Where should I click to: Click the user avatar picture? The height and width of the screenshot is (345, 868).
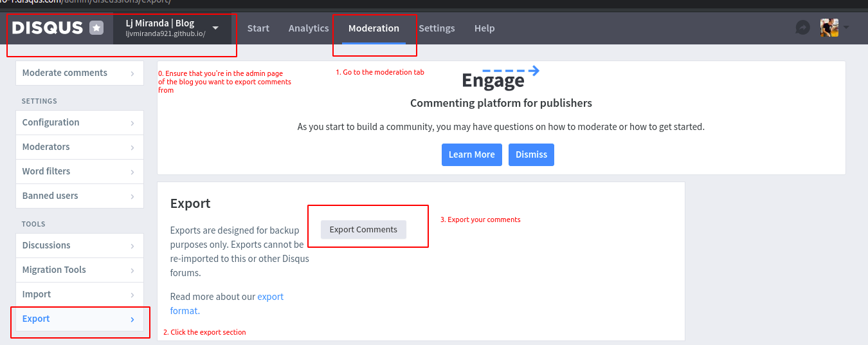point(829,28)
